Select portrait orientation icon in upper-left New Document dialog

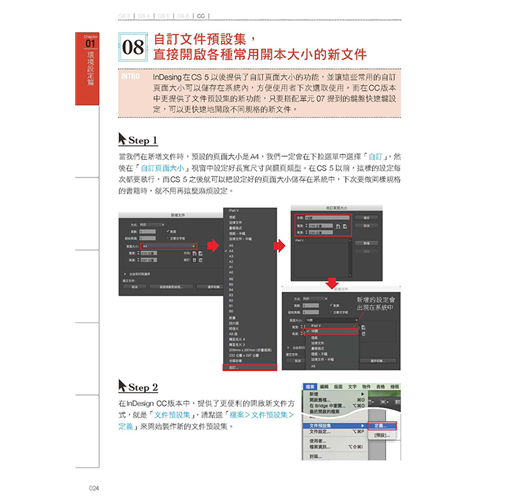pos(194,253)
